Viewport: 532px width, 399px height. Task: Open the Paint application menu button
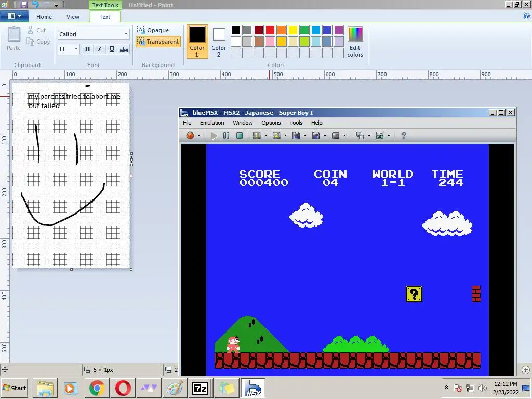tap(14, 16)
